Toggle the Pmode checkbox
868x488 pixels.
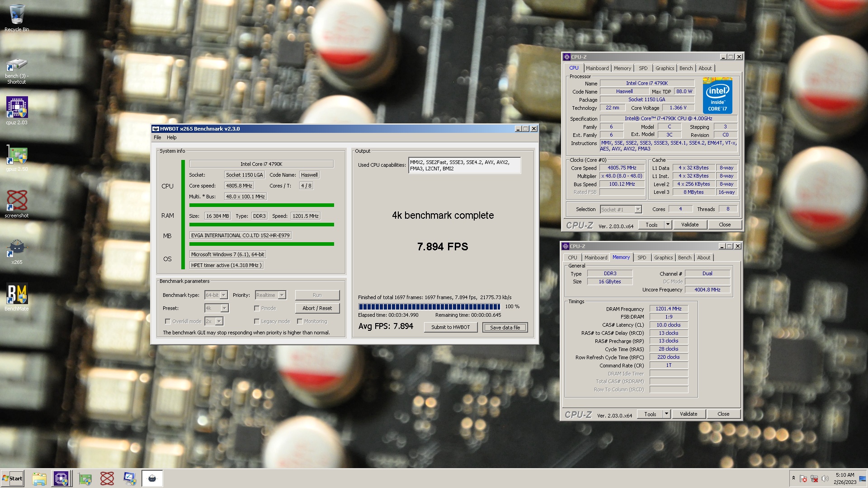(257, 308)
